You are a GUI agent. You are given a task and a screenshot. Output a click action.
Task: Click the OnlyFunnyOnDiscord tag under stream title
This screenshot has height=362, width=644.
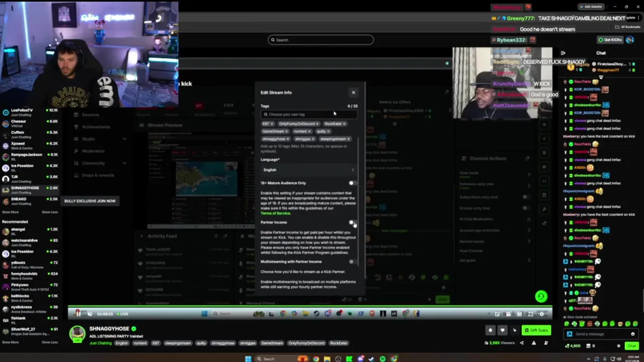click(306, 343)
